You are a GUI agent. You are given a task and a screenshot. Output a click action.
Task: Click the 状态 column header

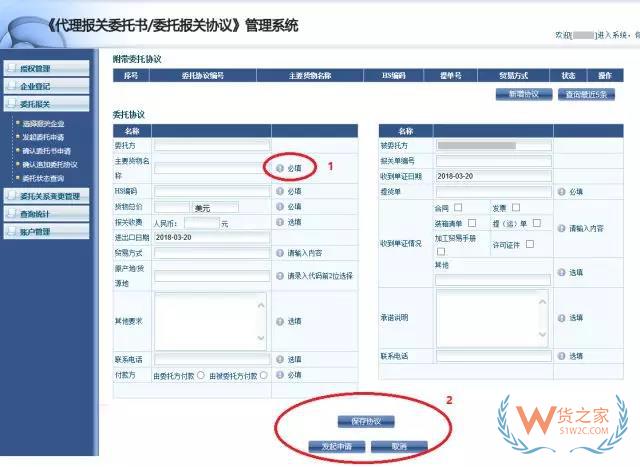tap(568, 76)
